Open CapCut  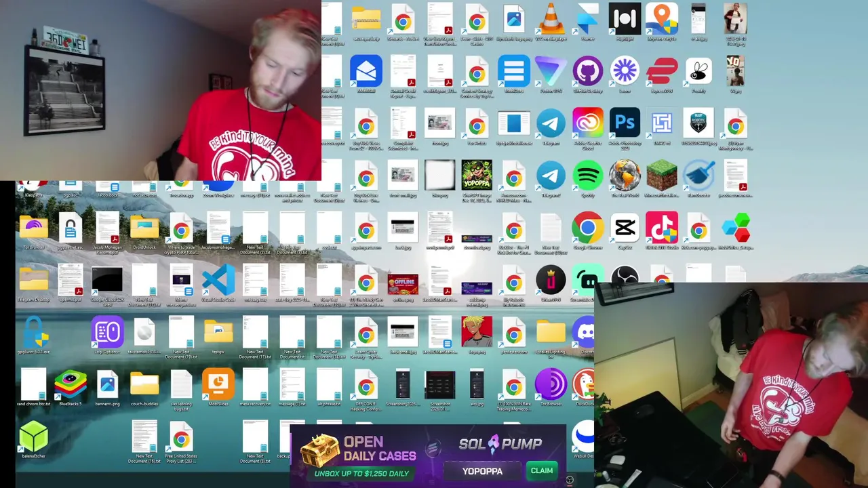coord(625,228)
